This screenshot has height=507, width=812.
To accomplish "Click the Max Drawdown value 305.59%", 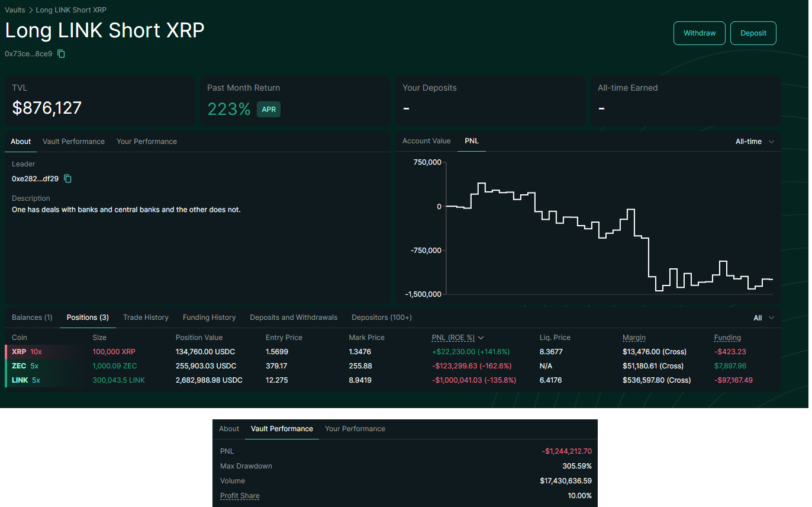I will click(x=577, y=466).
